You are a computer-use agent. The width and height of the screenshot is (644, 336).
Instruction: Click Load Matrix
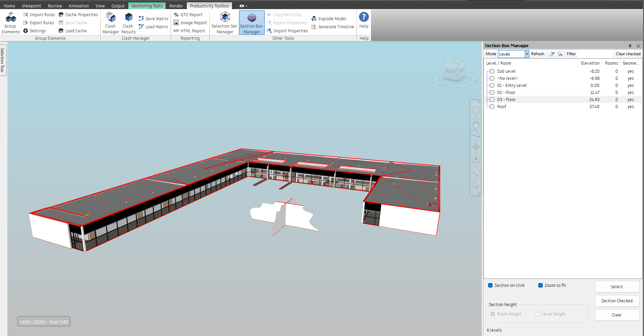point(154,27)
